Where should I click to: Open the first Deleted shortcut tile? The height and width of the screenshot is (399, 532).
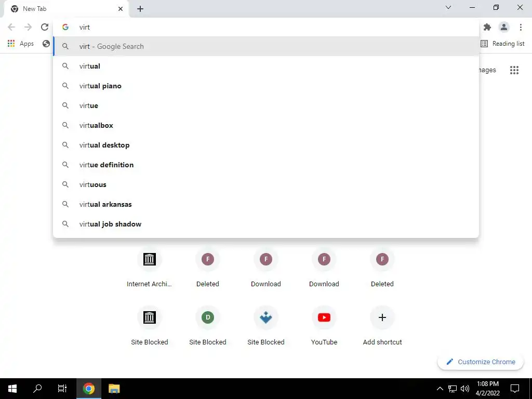coord(208,268)
